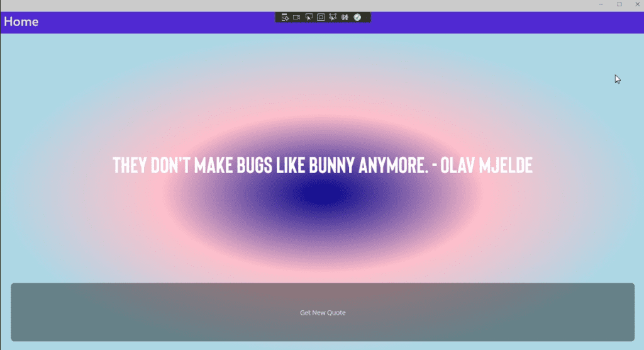Click the Home page title
The width and height of the screenshot is (644, 350).
(x=21, y=22)
